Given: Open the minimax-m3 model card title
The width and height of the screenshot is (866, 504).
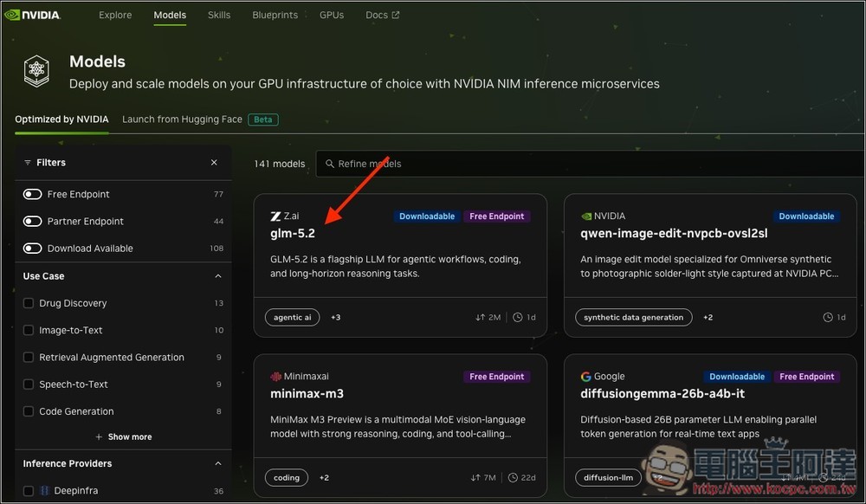Looking at the screenshot, I should click(x=307, y=394).
